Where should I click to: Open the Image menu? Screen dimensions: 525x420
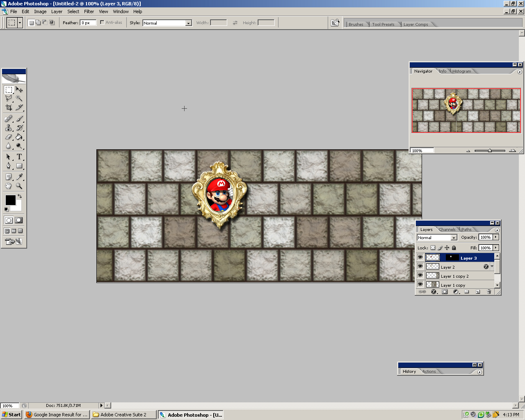40,11
